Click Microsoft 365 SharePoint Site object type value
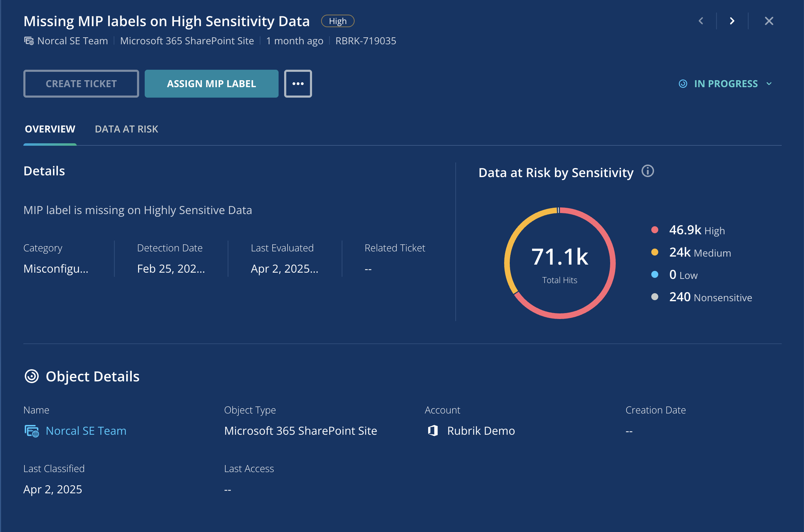The width and height of the screenshot is (804, 532). 301,431
